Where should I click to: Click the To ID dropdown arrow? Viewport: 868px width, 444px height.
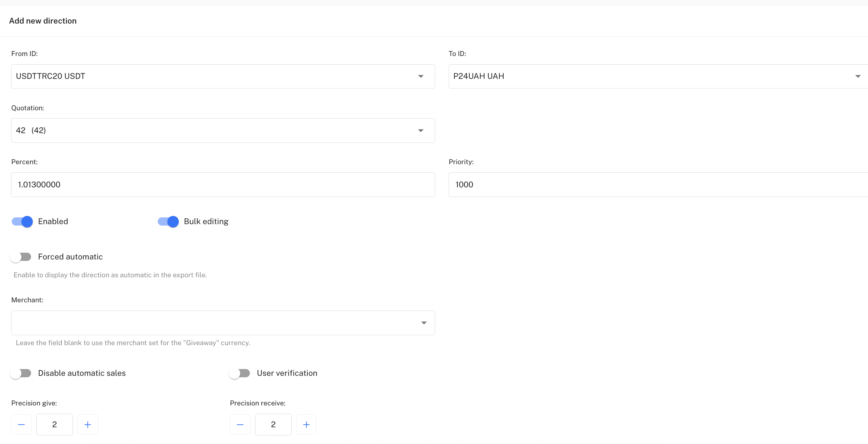point(858,76)
